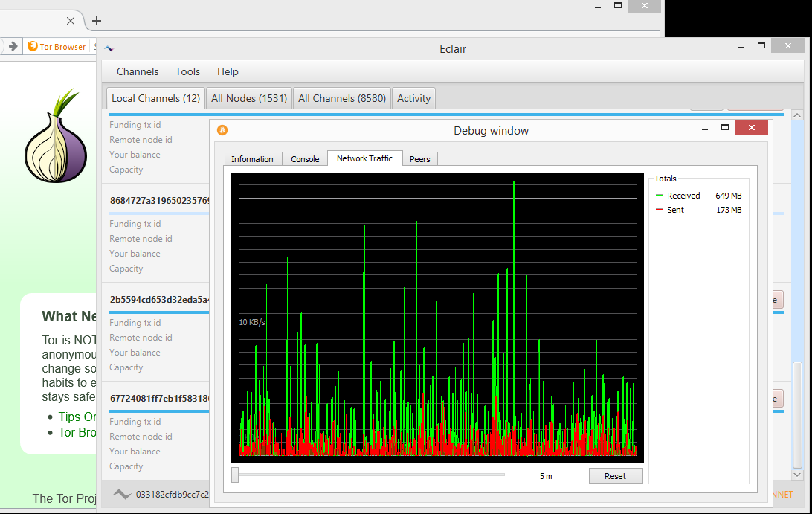
Task: Click the Tor Browser onion icon in address bar
Action: pyautogui.click(x=33, y=46)
